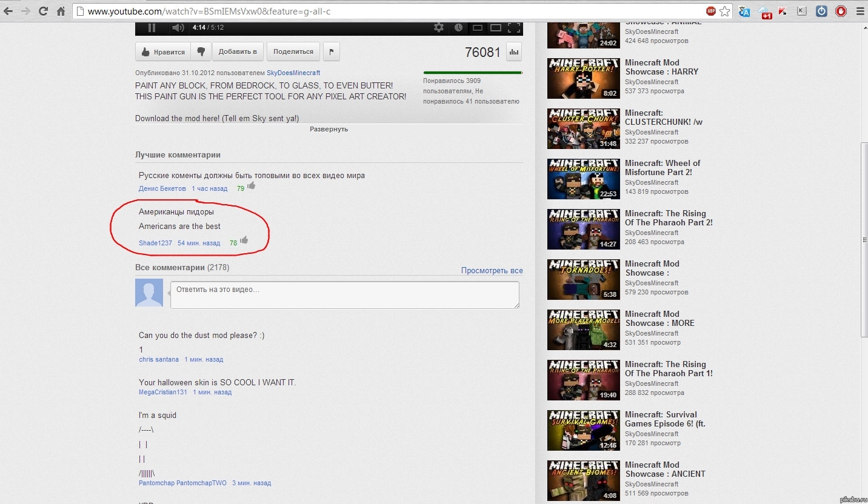Open 'Survival Games Episode 6!' title link
The image size is (868, 504).
point(665,419)
